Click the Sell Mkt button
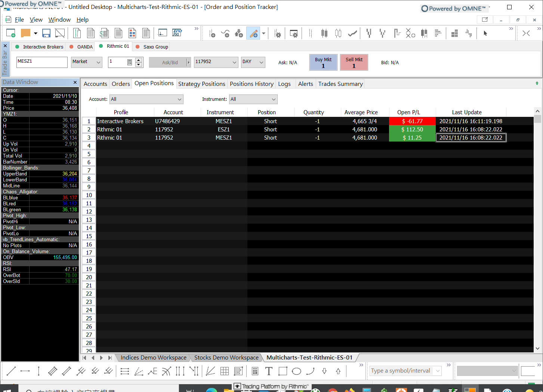The height and width of the screenshot is (392, 543). click(354, 62)
